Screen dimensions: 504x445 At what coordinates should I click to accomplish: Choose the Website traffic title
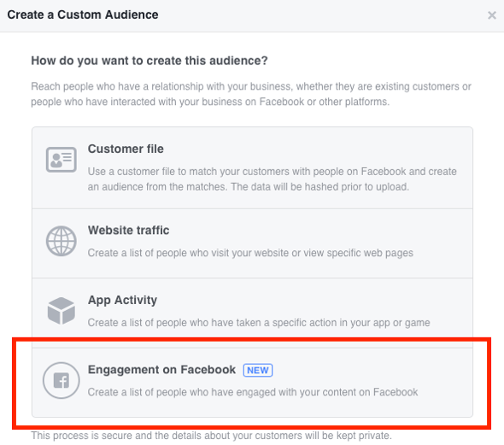pyautogui.click(x=129, y=230)
